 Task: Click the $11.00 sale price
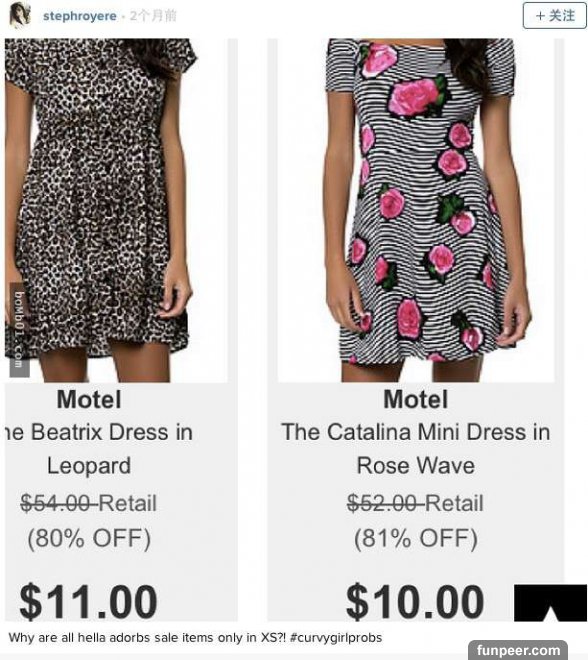(x=88, y=601)
